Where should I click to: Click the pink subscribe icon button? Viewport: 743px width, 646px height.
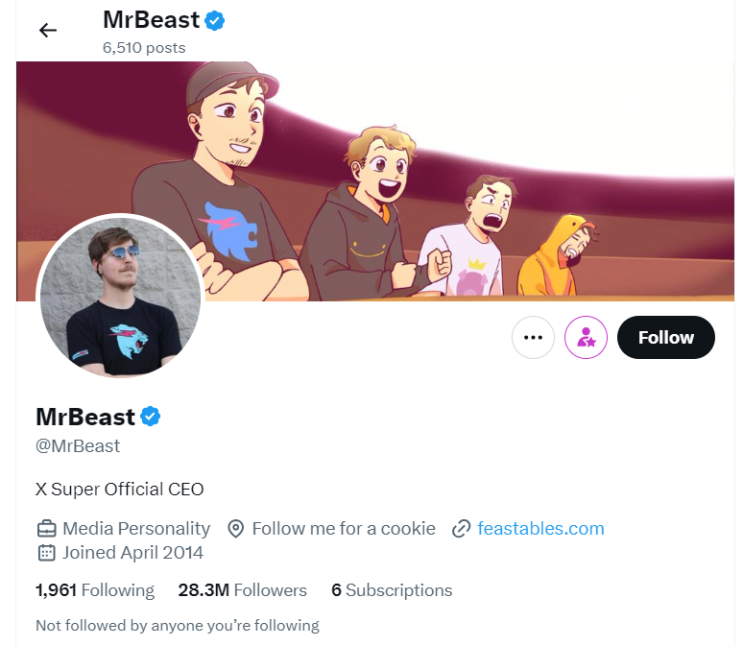(586, 338)
